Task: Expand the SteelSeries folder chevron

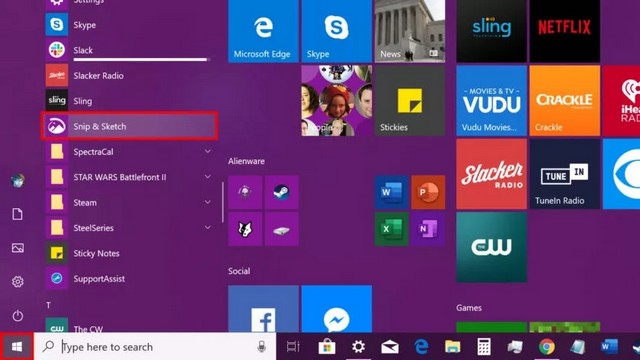Action: 207,227
